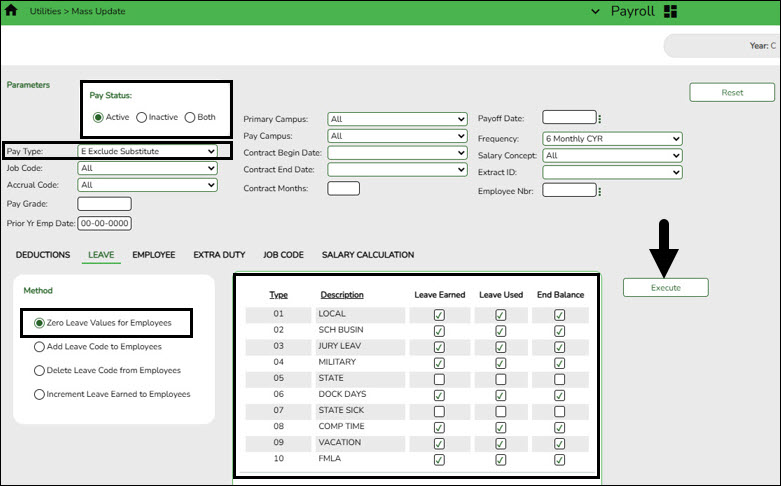Toggle End Balance checkbox for SCH BUSIN
781x486 pixels.
pyautogui.click(x=559, y=331)
